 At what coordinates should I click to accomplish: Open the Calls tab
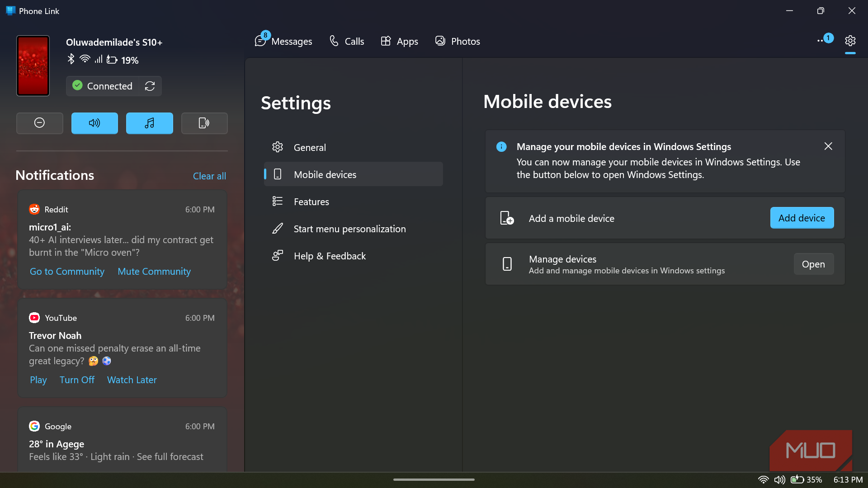(347, 41)
